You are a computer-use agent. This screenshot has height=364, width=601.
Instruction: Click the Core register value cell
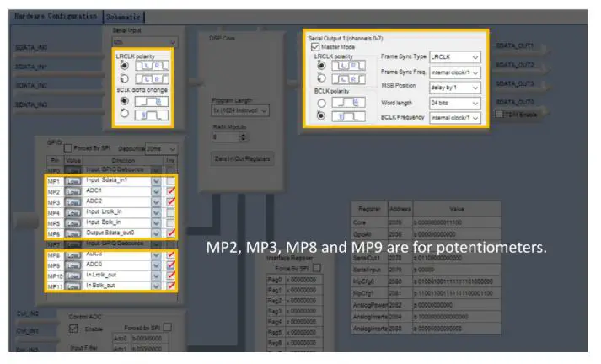(x=457, y=222)
